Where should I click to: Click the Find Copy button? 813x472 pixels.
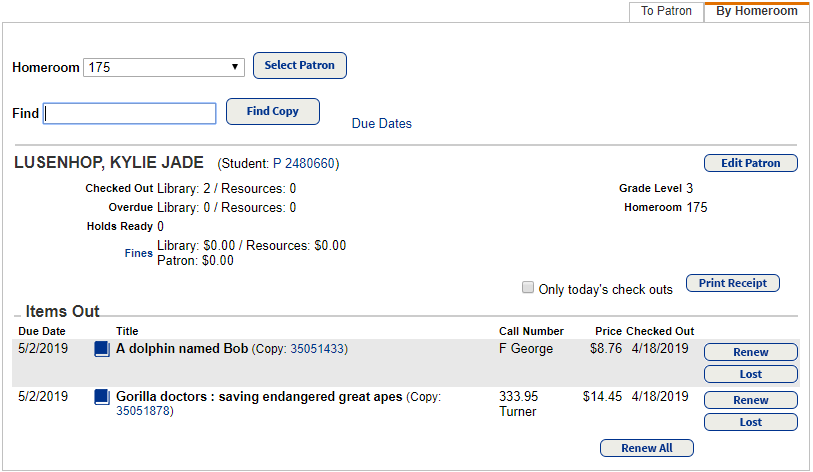pos(273,111)
